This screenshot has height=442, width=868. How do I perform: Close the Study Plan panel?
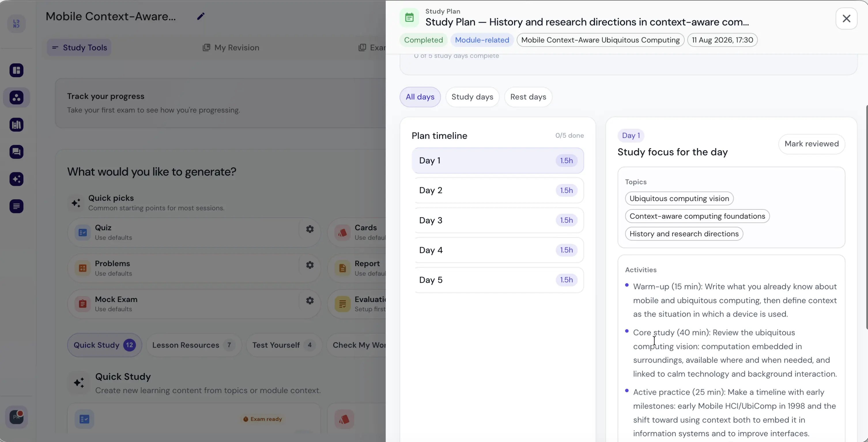pos(846,18)
